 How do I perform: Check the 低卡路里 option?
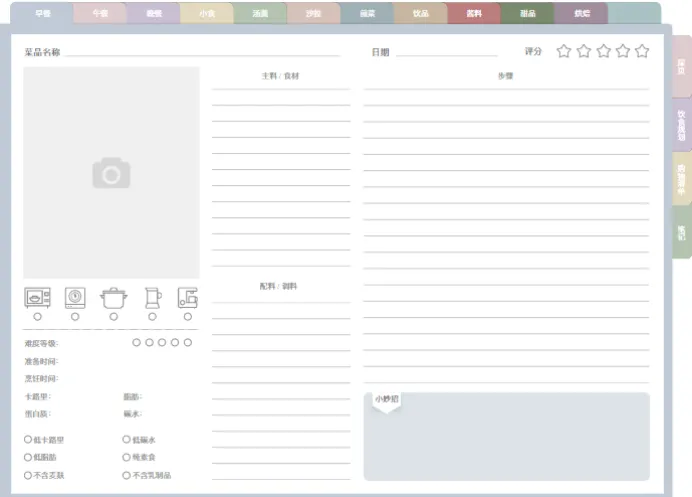click(x=28, y=439)
